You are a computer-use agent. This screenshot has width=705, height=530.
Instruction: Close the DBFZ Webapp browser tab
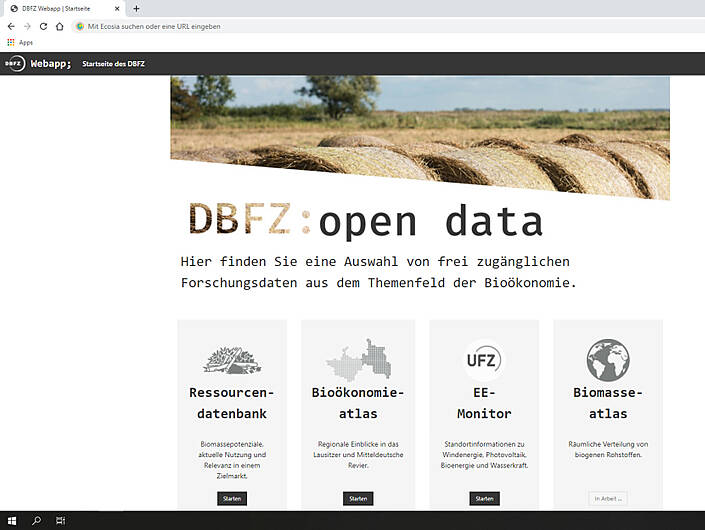click(x=117, y=8)
